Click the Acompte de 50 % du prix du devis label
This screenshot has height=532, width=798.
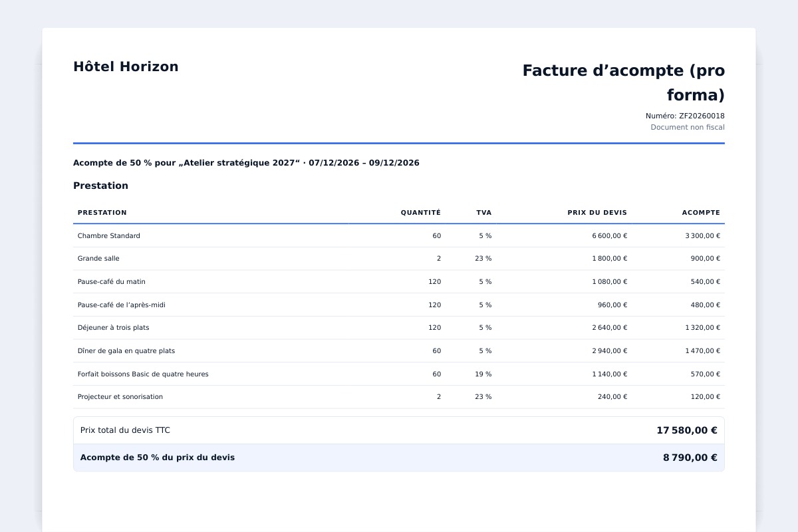coord(158,458)
